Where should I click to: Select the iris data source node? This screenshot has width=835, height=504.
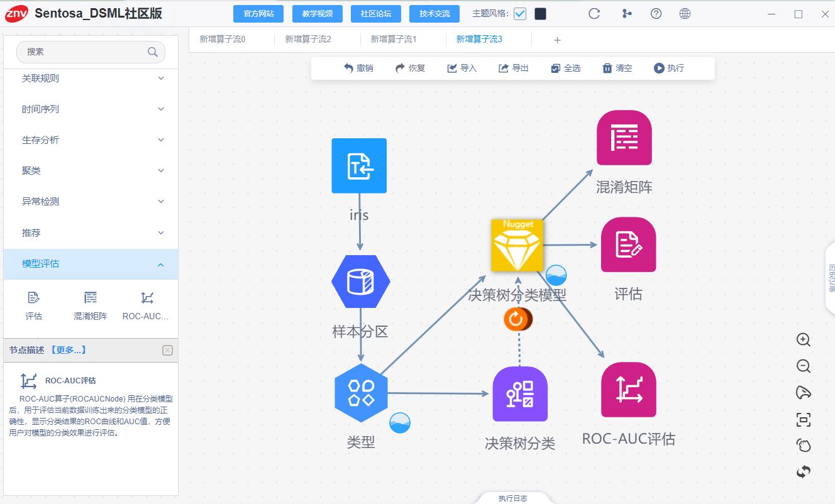pyautogui.click(x=359, y=166)
